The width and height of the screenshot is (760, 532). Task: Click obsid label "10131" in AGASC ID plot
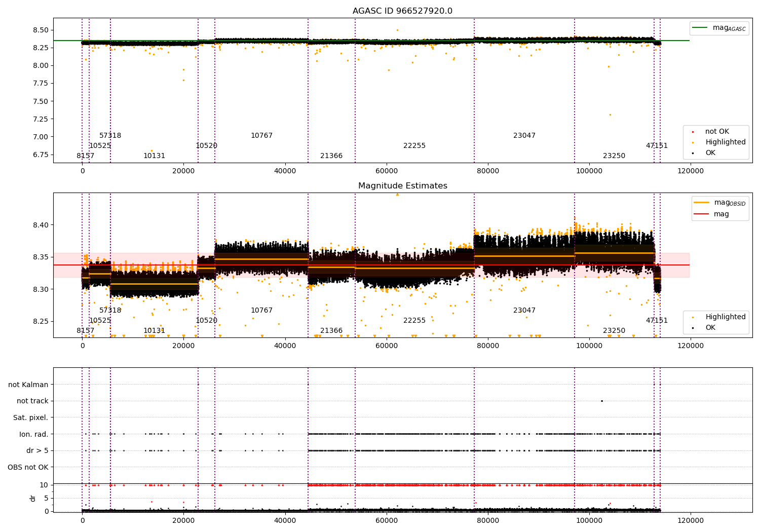click(155, 156)
